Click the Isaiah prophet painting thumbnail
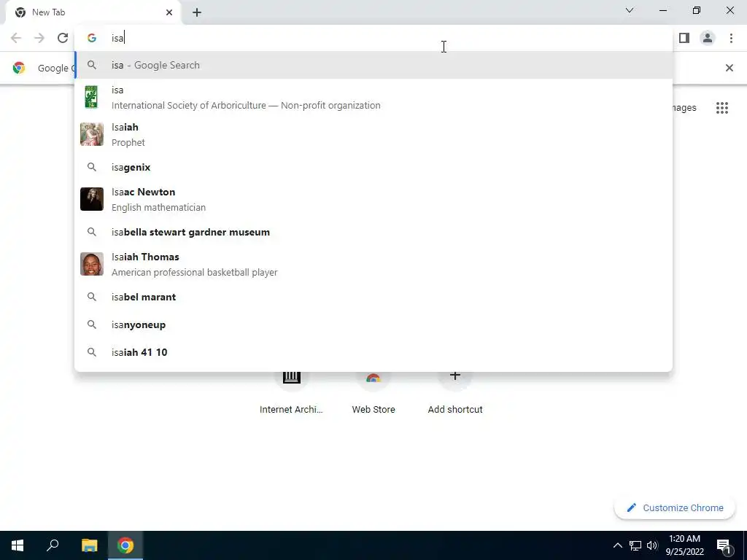Screen dimensions: 747x560 91,134
